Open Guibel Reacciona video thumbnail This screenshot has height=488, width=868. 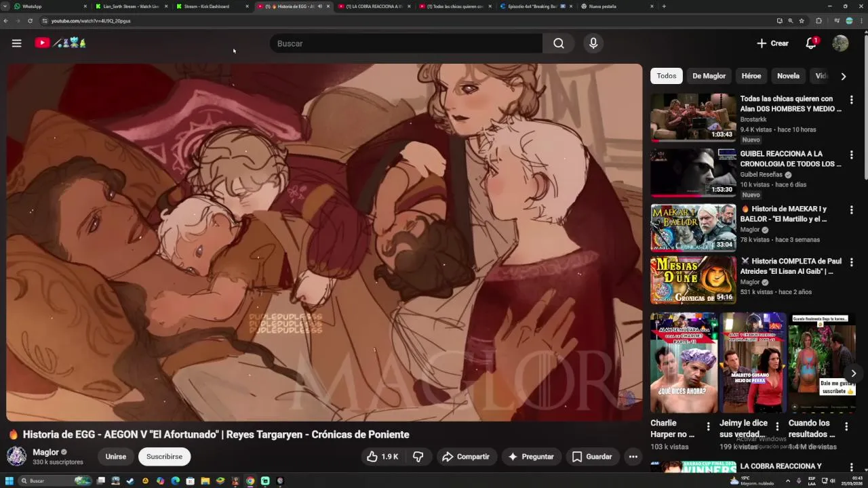click(x=693, y=173)
